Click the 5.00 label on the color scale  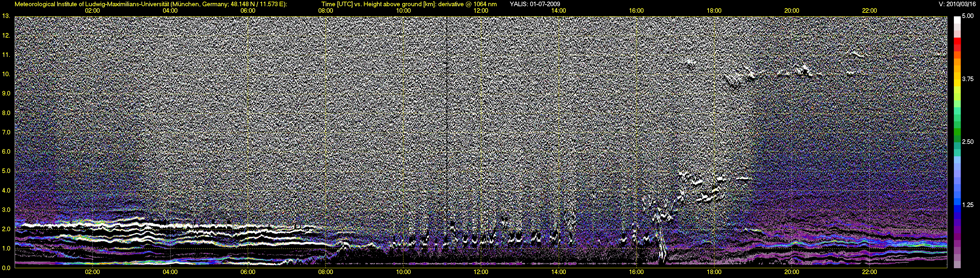968,16
